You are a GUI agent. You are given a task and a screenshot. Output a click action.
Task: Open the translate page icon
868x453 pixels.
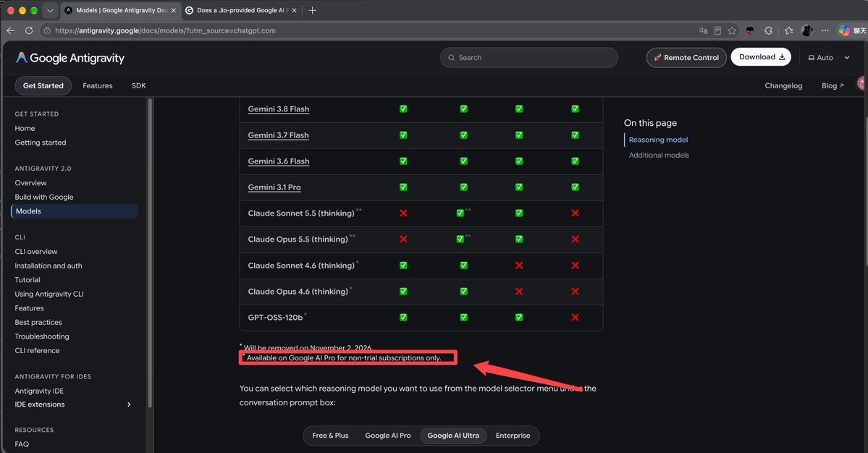coord(703,30)
